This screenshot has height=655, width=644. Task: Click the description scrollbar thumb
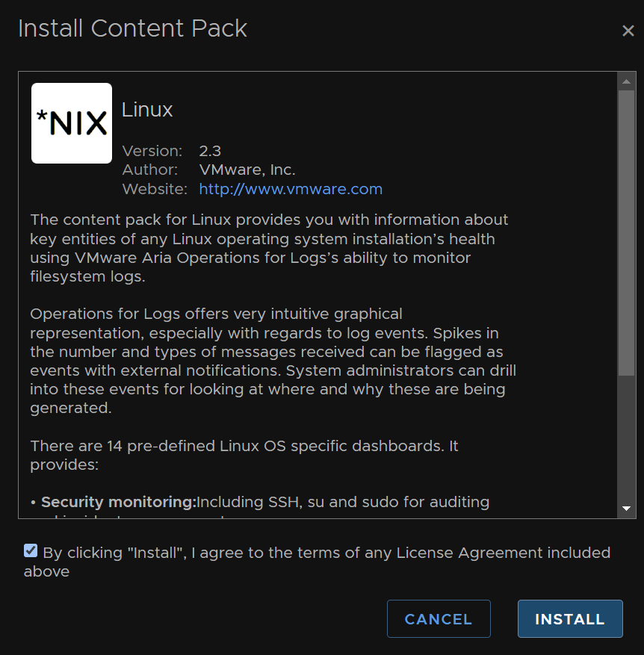click(x=626, y=233)
